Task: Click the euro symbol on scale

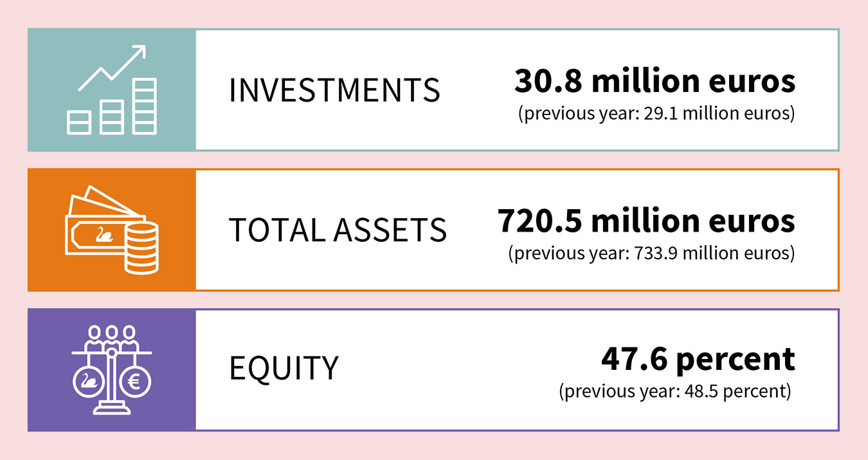Action: (136, 382)
